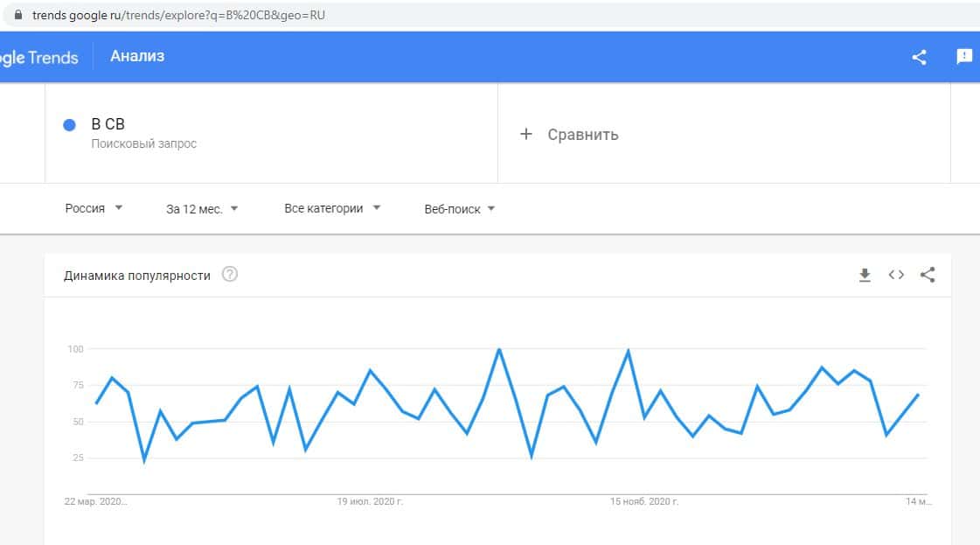
Task: Edit the В СВ search term
Action: (x=108, y=124)
